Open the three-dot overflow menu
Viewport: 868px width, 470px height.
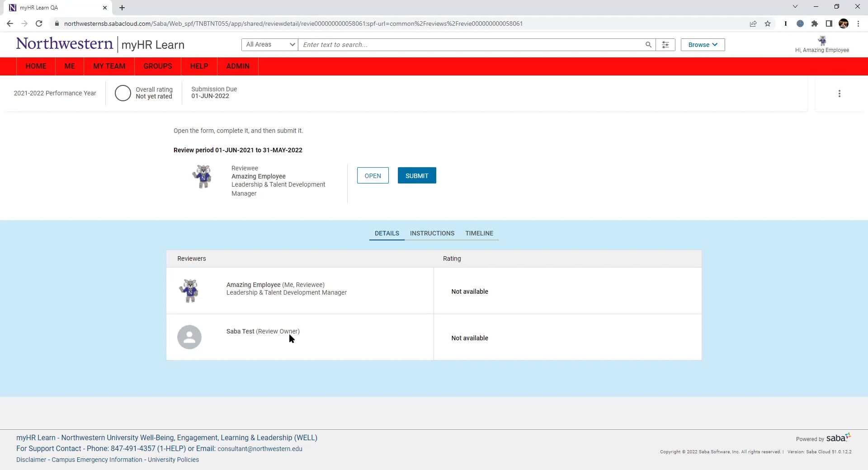pos(839,93)
